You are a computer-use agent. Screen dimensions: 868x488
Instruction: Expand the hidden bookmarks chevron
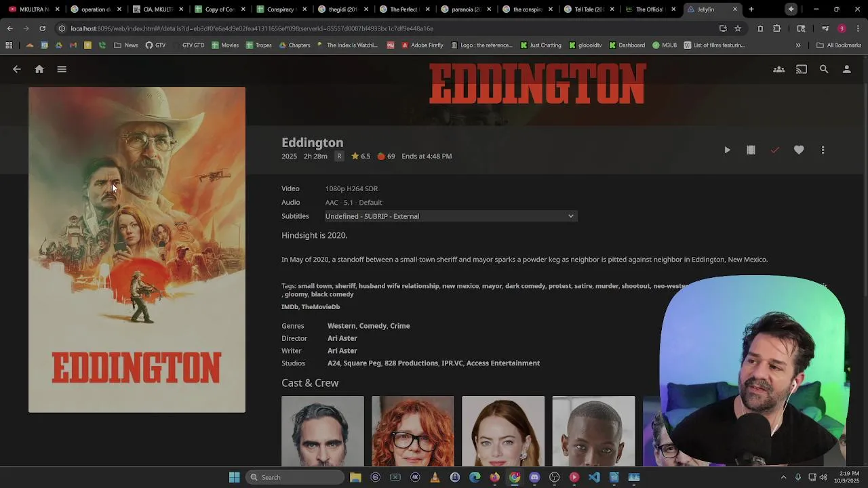pos(798,45)
